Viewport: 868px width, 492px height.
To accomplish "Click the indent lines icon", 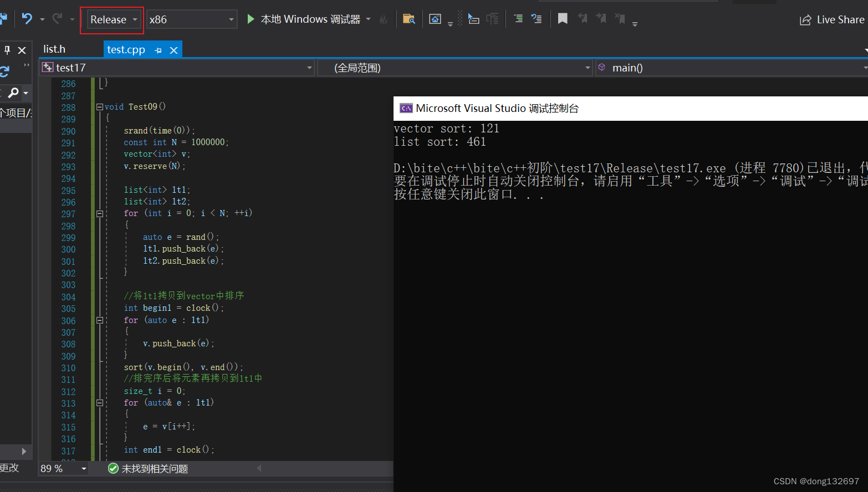I will [x=518, y=19].
